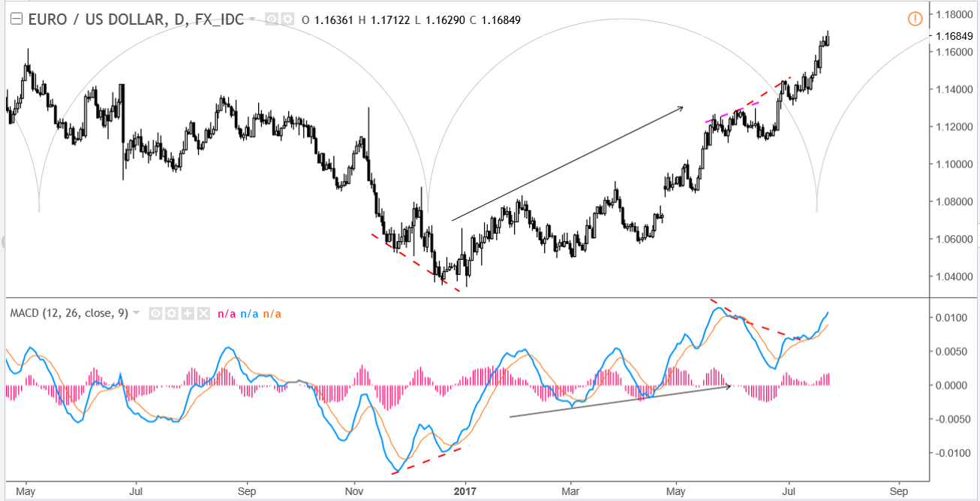The width and height of the screenshot is (980, 501).
Task: Click the Sep label at right of time axis
Action: pyautogui.click(x=898, y=491)
